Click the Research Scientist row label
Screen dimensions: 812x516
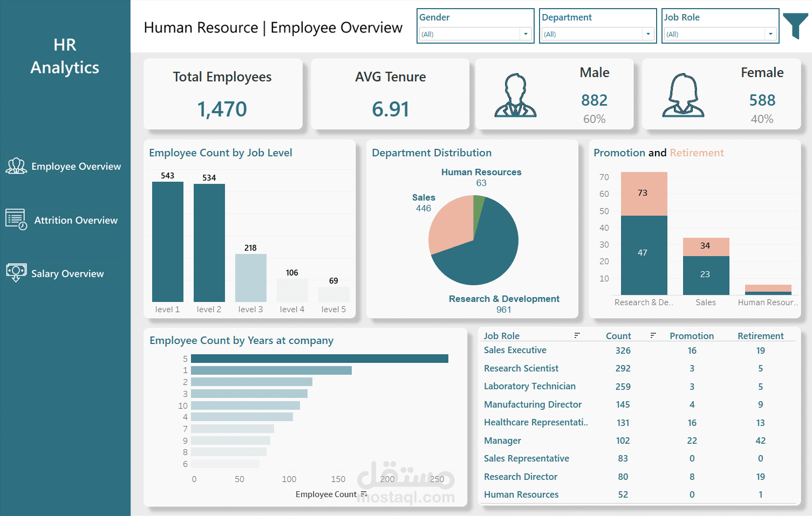521,368
